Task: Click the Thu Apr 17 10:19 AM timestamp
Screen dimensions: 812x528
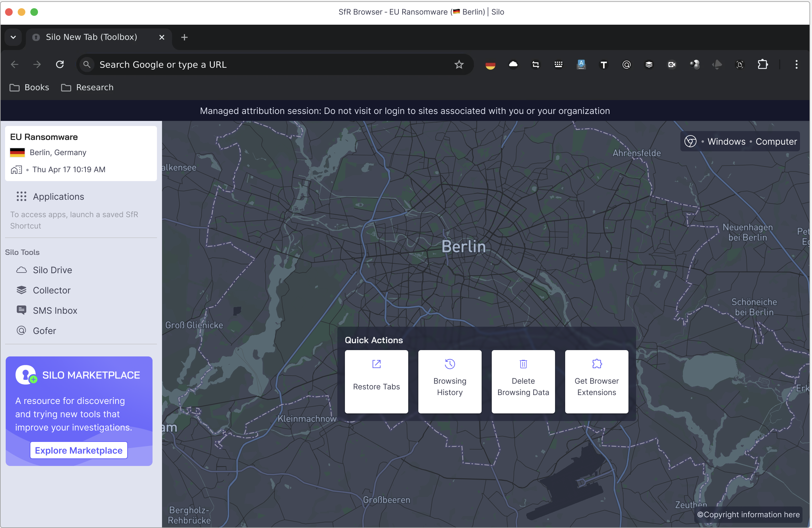Action: (69, 169)
